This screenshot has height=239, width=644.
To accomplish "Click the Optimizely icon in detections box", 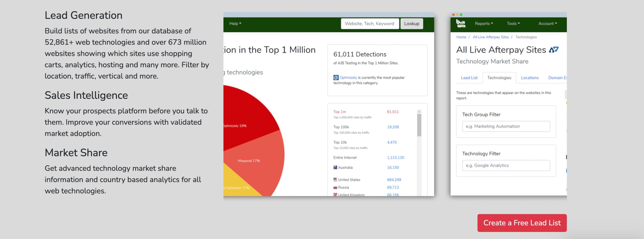I will tap(336, 77).
